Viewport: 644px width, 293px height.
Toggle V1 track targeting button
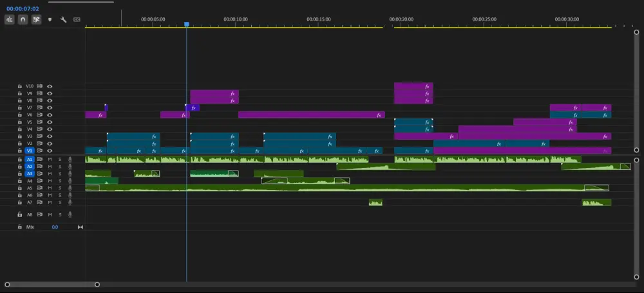coord(30,151)
